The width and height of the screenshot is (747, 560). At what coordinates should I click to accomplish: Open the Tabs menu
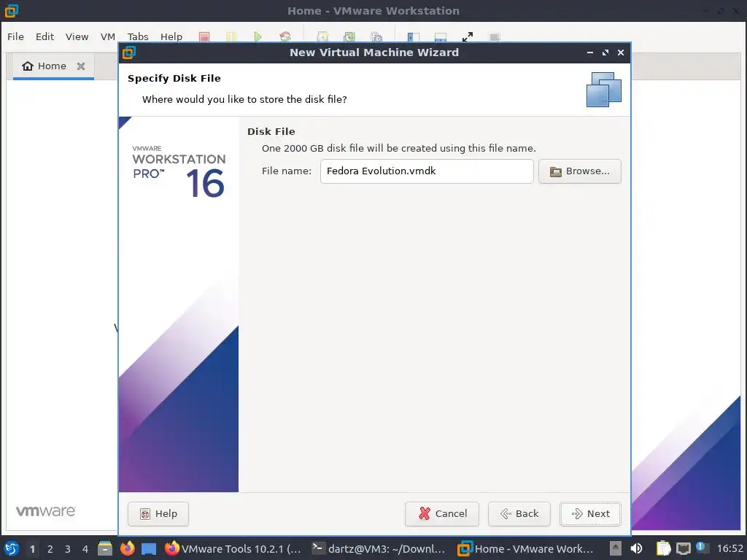pos(138,36)
